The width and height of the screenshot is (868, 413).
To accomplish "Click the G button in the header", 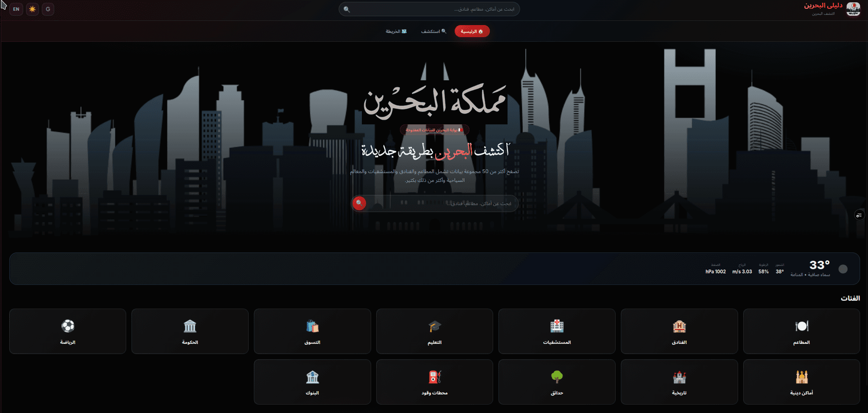I will point(48,9).
